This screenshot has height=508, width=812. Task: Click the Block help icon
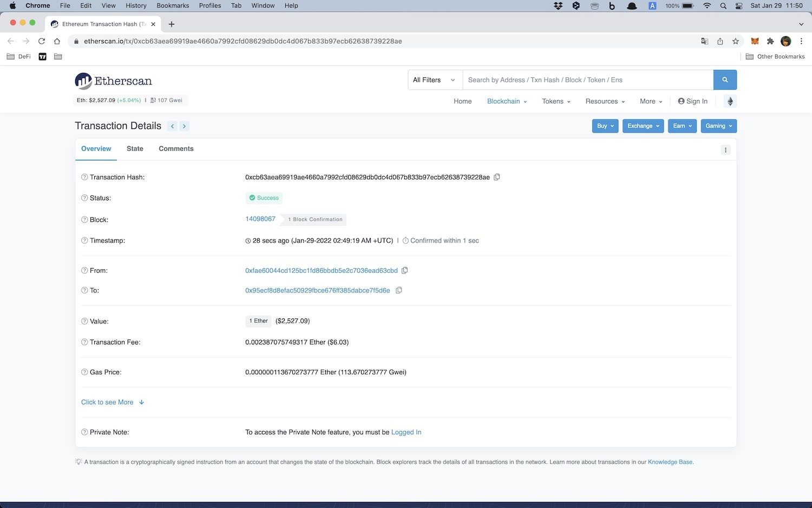coord(84,219)
